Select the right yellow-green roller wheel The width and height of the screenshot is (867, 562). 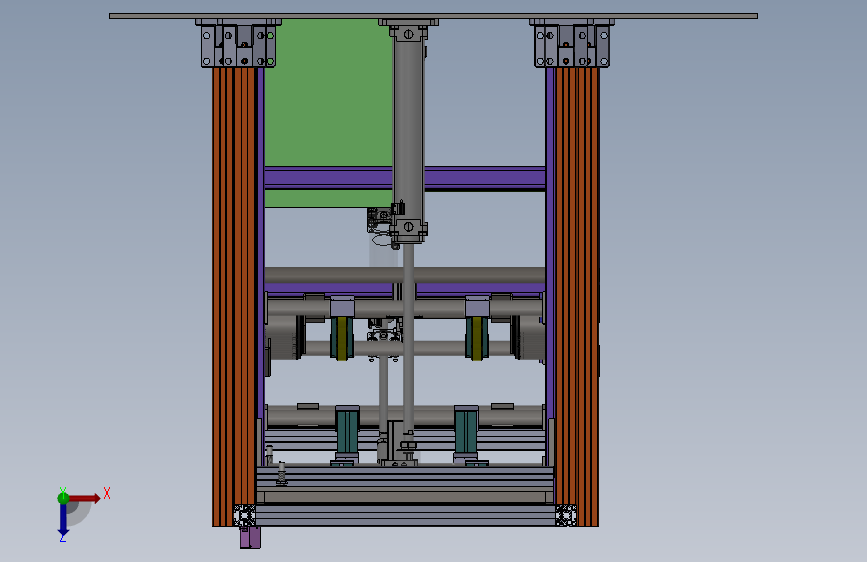(477, 339)
